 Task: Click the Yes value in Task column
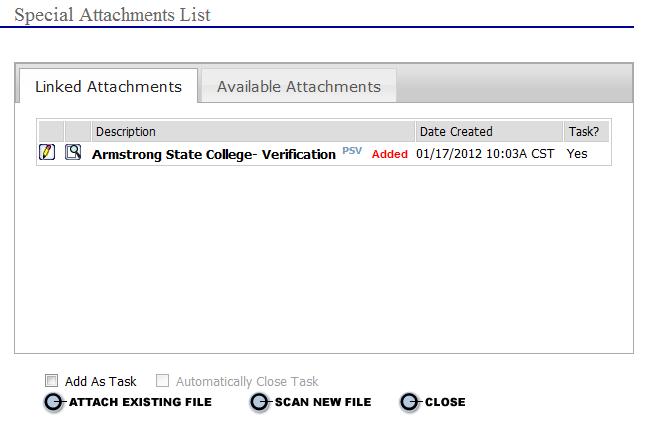(x=577, y=154)
